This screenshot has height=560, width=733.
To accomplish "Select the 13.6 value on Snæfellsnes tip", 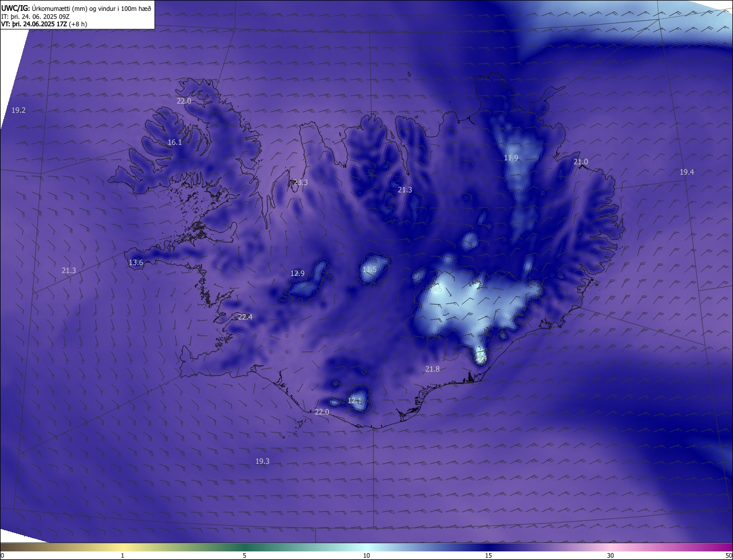I will pyautogui.click(x=136, y=263).
